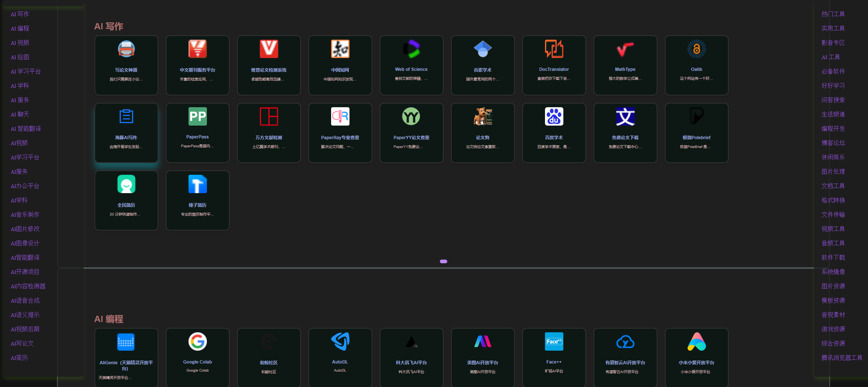Open the 全民简历 green face icon
Screen dimensions: 868x387
[x=126, y=184]
